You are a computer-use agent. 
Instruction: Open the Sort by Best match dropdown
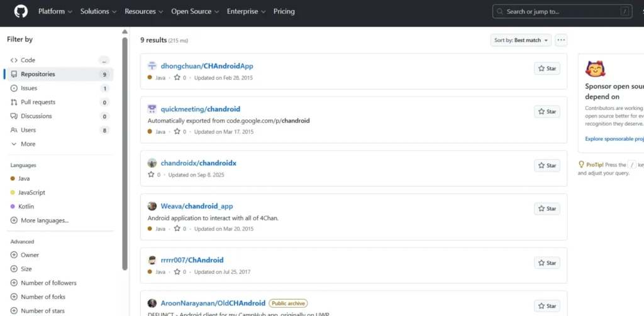[x=521, y=40]
